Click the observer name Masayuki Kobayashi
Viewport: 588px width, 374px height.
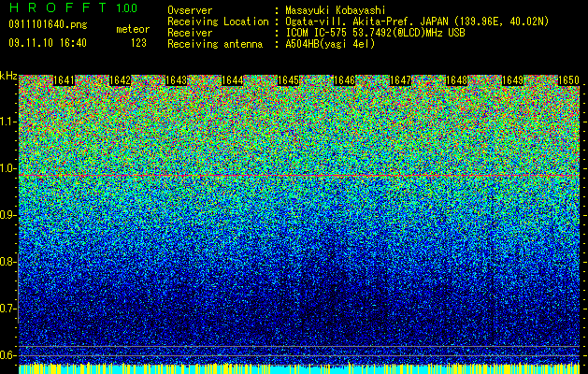pos(336,10)
